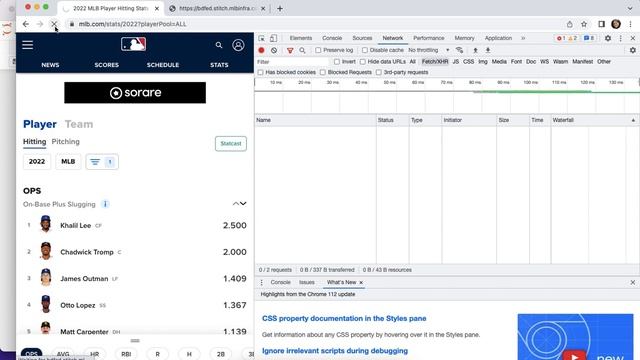
Task: Open drawer more options menu
Action: click(262, 282)
